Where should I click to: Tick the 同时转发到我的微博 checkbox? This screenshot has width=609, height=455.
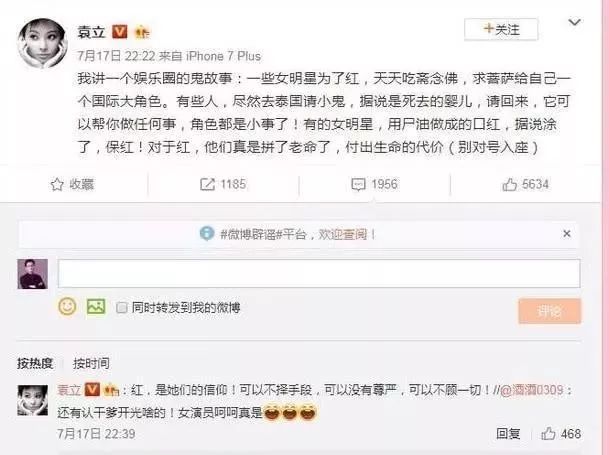point(122,308)
